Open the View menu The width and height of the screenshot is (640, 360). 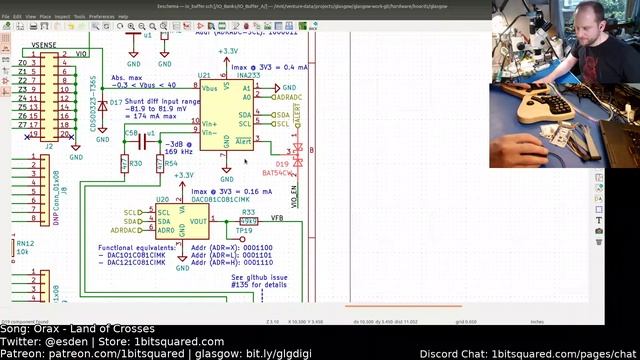pos(31,17)
